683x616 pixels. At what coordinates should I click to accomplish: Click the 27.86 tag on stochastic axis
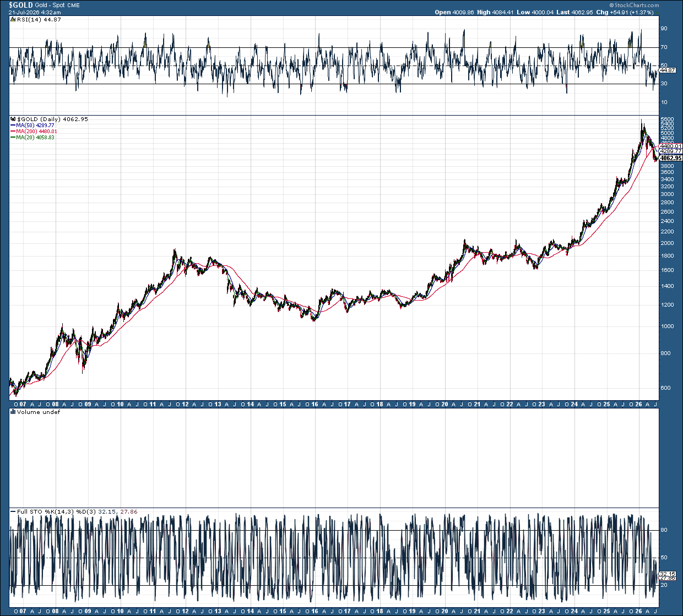point(668,578)
